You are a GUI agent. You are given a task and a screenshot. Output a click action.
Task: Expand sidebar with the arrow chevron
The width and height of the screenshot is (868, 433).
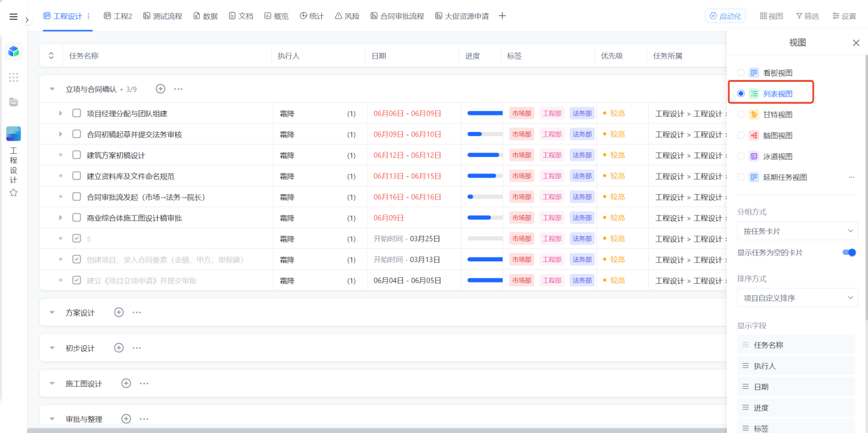click(27, 20)
